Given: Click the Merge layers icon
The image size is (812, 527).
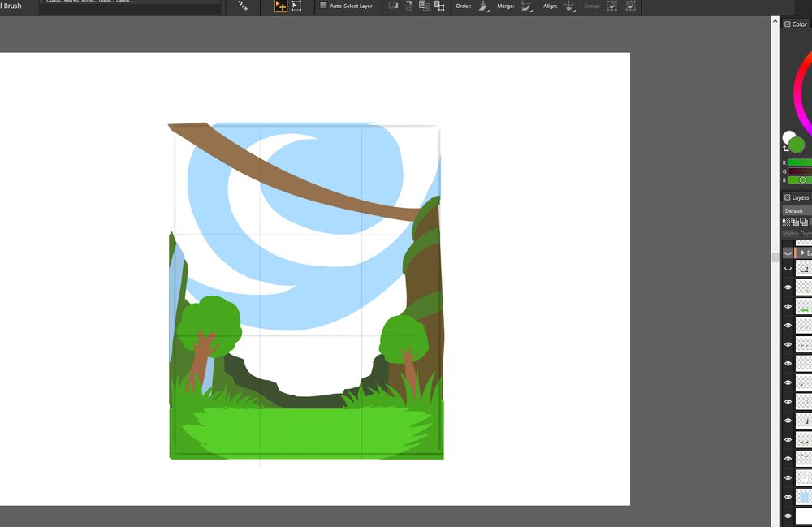Looking at the screenshot, I should pos(526,6).
